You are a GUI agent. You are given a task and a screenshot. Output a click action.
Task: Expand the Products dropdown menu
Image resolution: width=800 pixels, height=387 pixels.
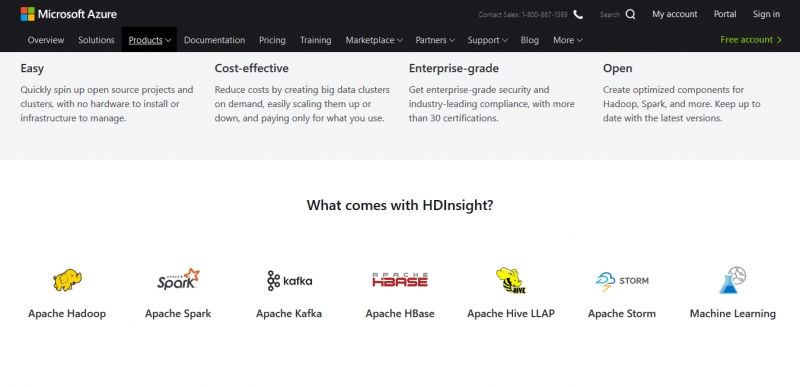pos(149,40)
